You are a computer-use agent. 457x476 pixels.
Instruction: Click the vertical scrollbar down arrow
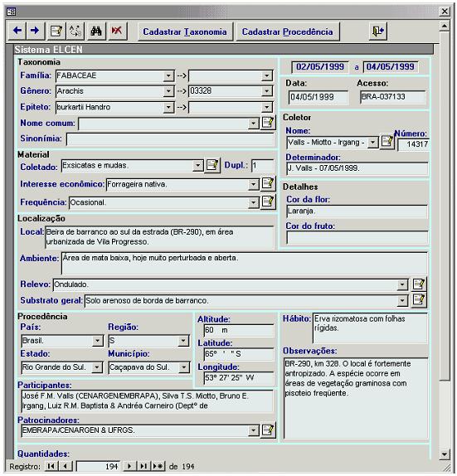click(445, 454)
